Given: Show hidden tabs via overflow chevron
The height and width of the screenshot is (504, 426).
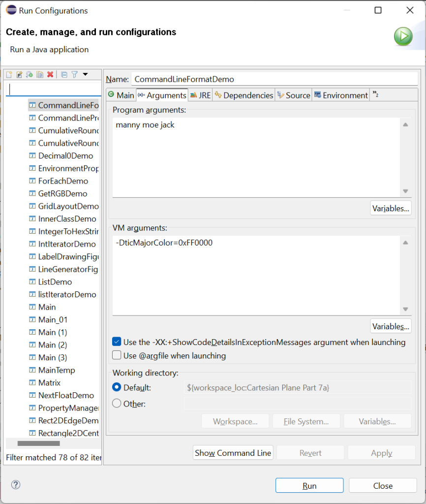Looking at the screenshot, I should (x=375, y=94).
